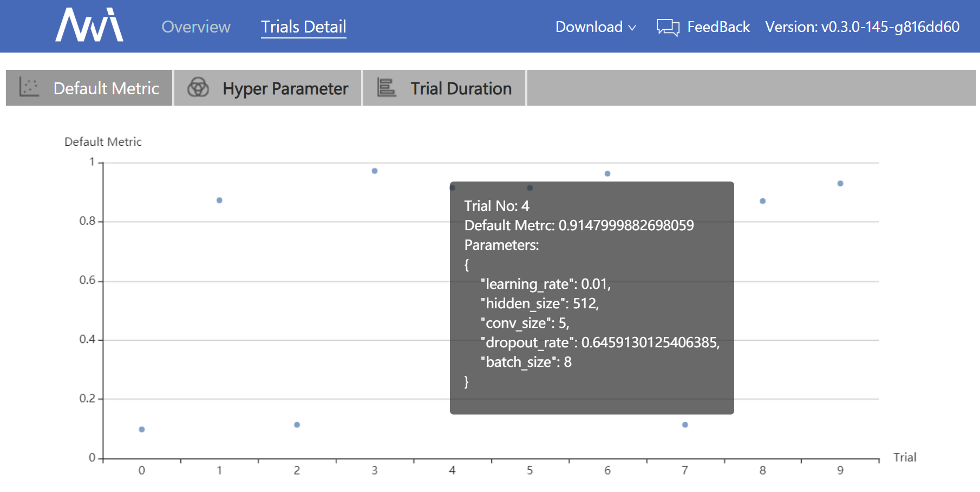Switch to the Hyper Parameter view
Image resolution: width=980 pixels, height=492 pixels.
click(x=285, y=88)
